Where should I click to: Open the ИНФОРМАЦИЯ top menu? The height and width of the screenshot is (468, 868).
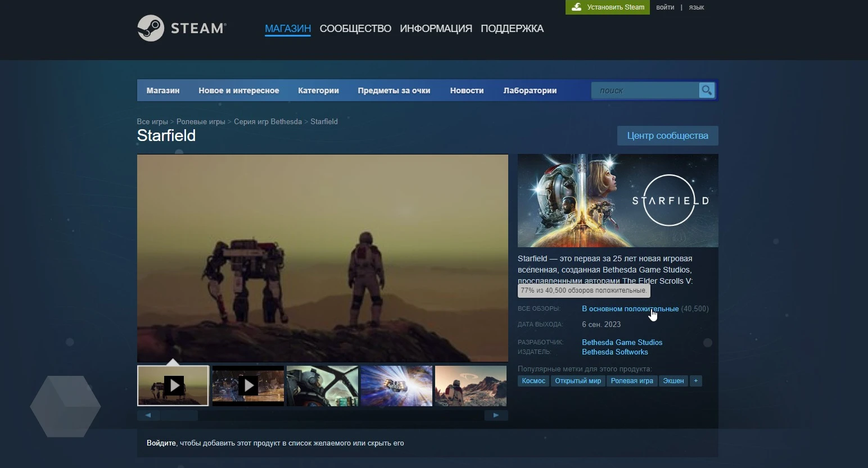(436, 29)
